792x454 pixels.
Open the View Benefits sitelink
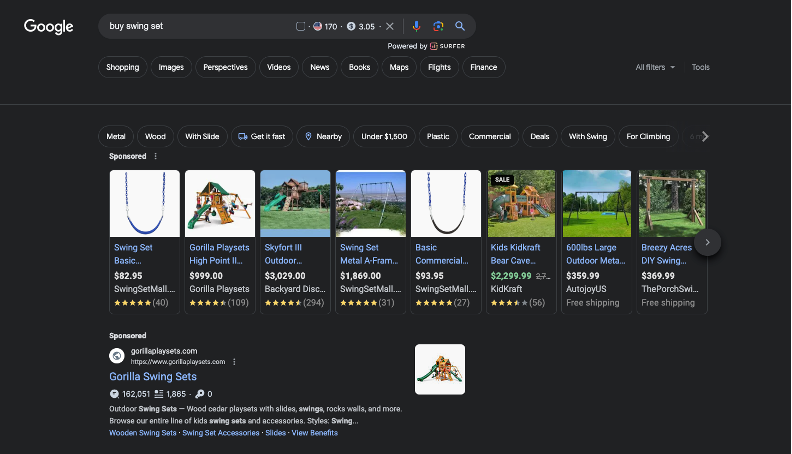[x=315, y=433]
